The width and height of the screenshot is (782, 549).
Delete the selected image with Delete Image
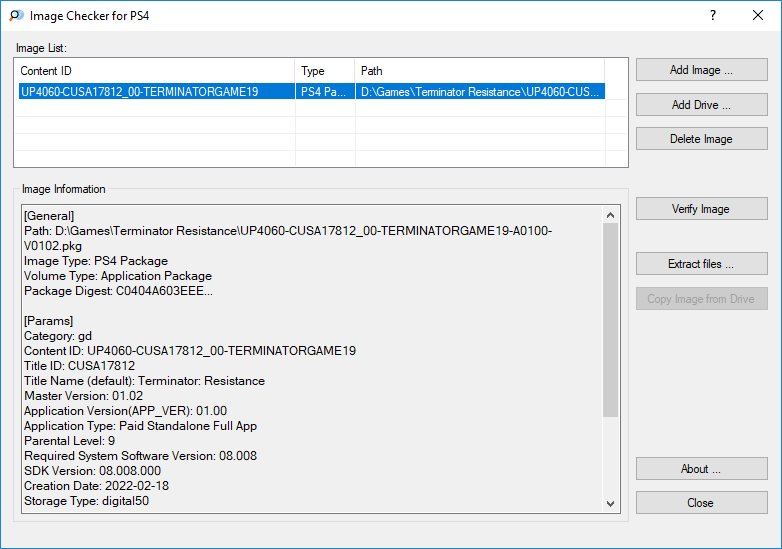(701, 139)
